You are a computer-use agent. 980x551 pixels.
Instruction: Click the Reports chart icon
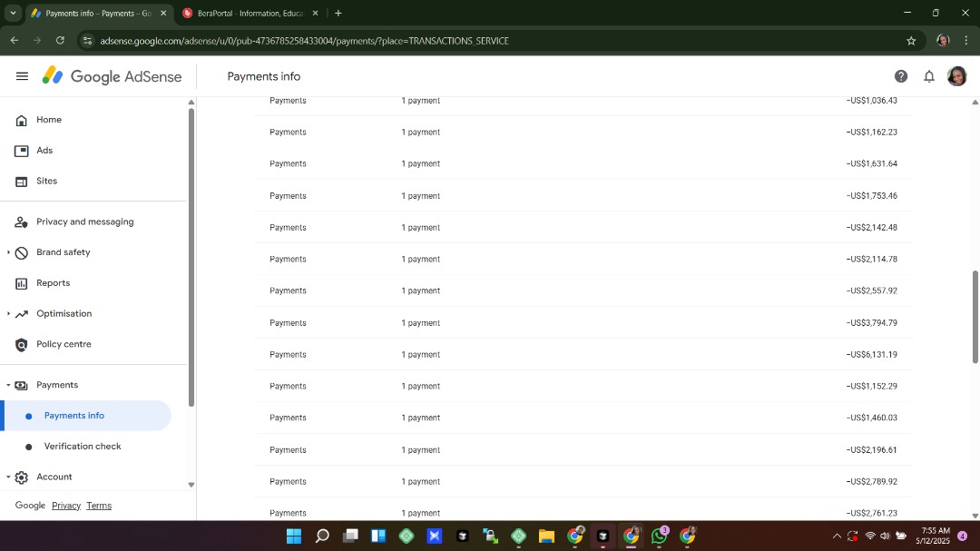22,283
